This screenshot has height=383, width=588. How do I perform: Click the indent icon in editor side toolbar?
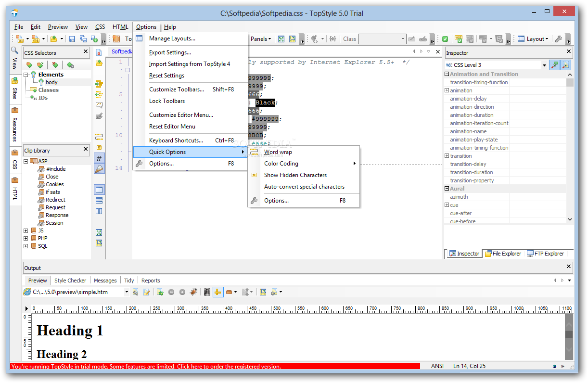(x=99, y=84)
